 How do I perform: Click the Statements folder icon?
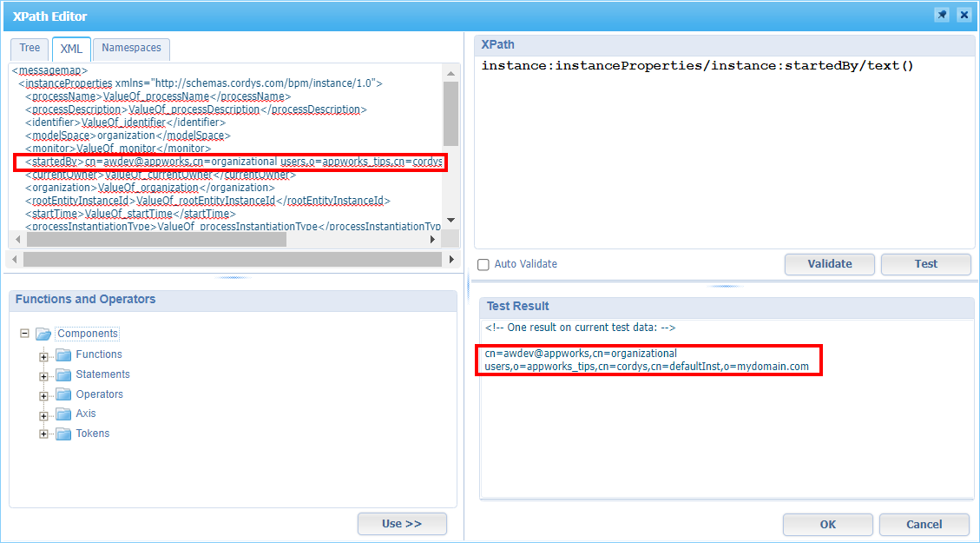pyautogui.click(x=63, y=374)
